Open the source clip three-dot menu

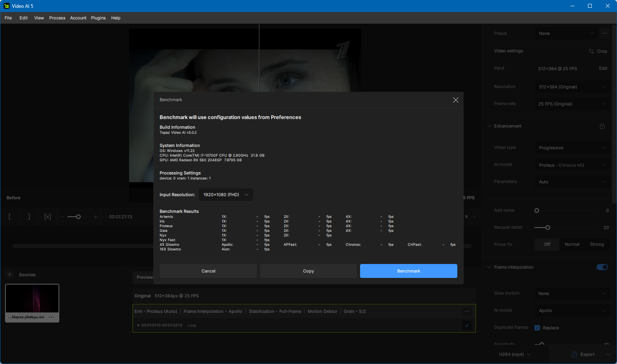52,317
